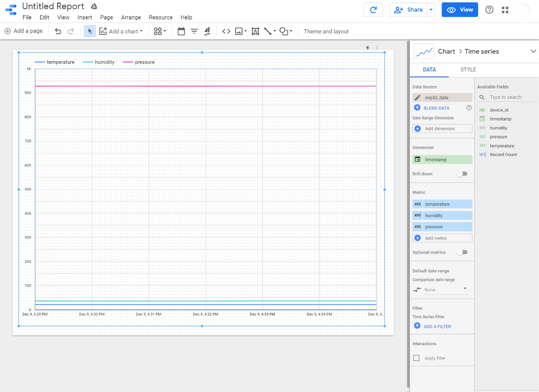Insert a text box on the canvas
Image resolution: width=539 pixels, height=392 pixels.
click(x=255, y=31)
